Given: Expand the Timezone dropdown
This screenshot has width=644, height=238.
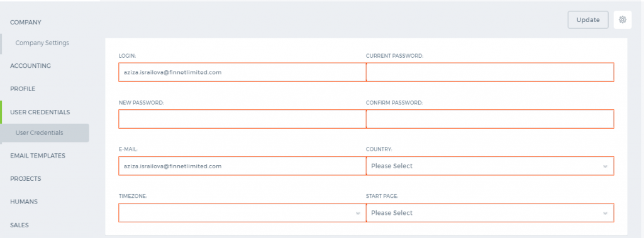Looking at the screenshot, I should 242,213.
